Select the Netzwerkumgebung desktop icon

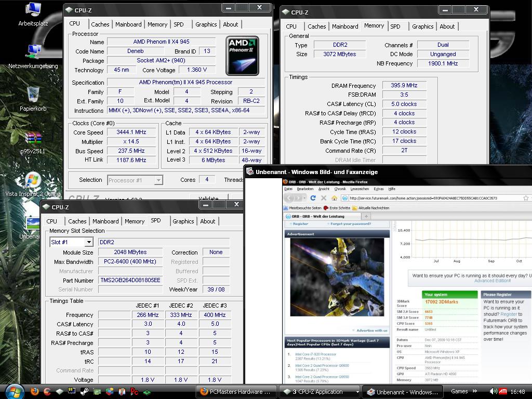point(33,56)
